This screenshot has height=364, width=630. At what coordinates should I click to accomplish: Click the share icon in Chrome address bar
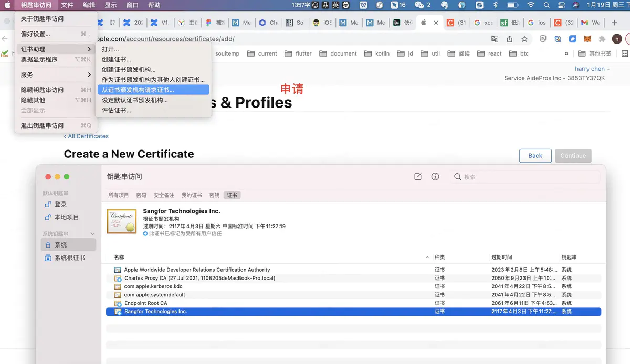point(509,39)
